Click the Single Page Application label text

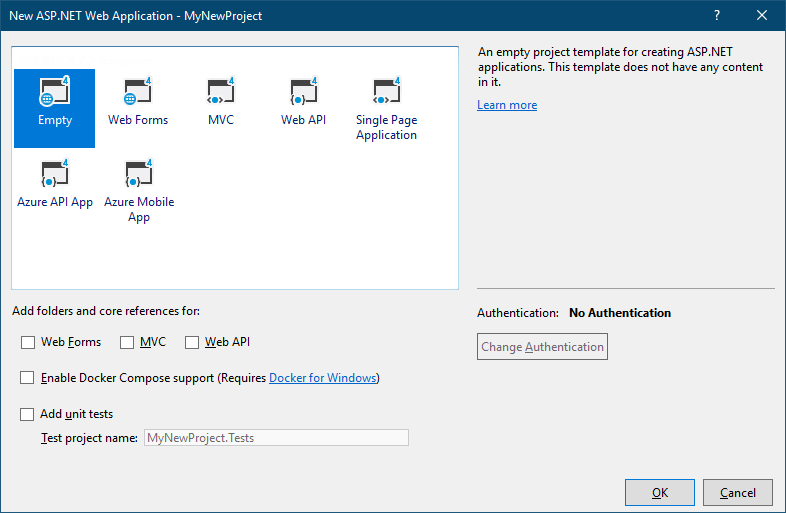[x=386, y=127]
